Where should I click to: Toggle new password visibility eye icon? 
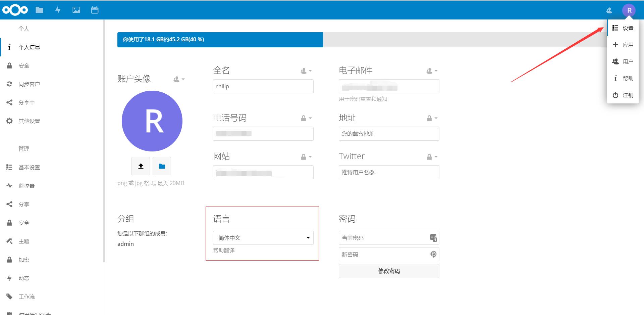coord(433,254)
